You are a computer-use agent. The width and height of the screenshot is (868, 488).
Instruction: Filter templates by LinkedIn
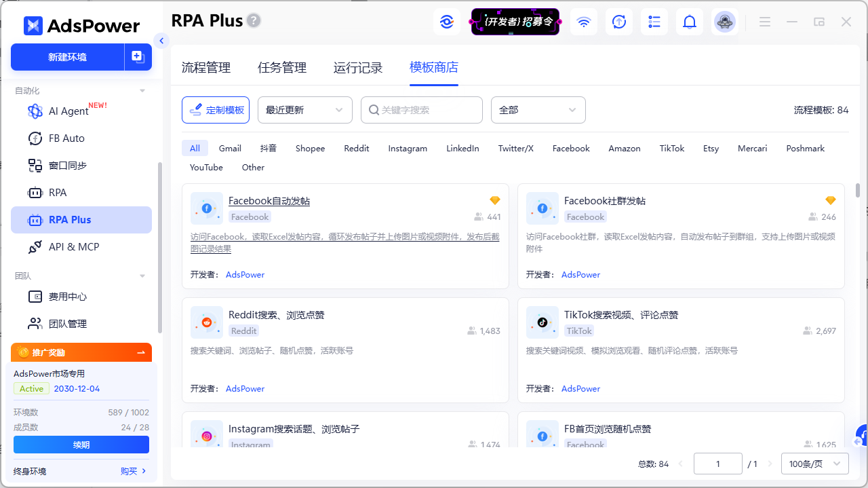[x=462, y=149]
